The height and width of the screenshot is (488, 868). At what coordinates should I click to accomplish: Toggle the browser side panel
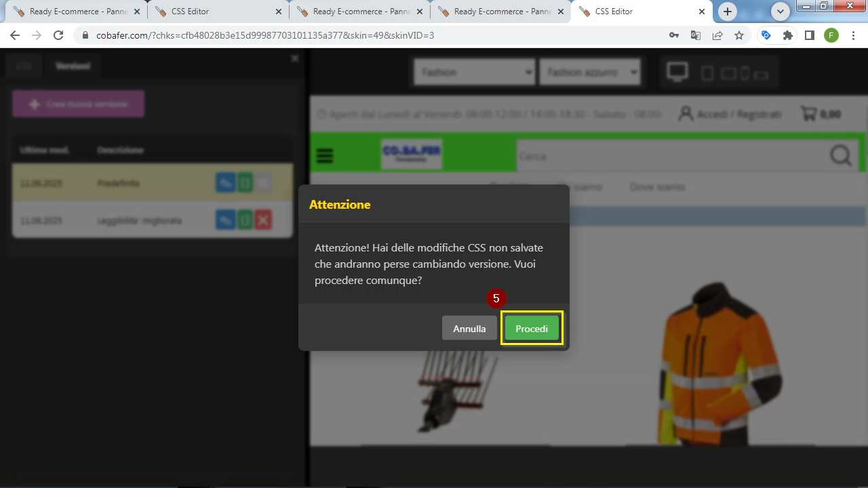point(810,35)
